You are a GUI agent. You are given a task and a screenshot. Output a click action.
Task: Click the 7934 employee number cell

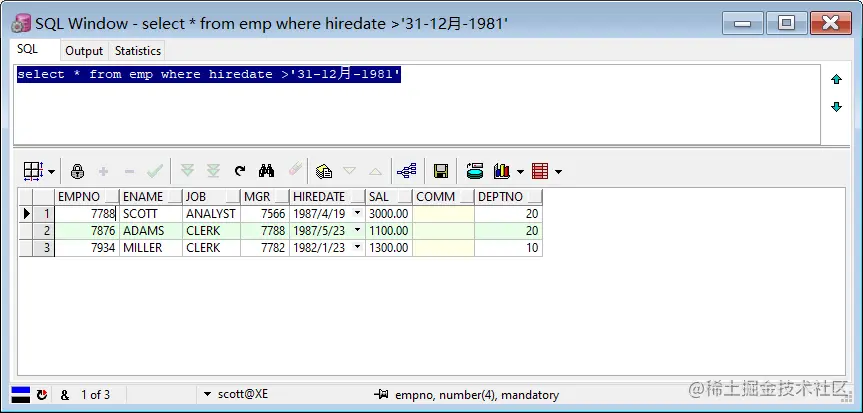pos(87,248)
